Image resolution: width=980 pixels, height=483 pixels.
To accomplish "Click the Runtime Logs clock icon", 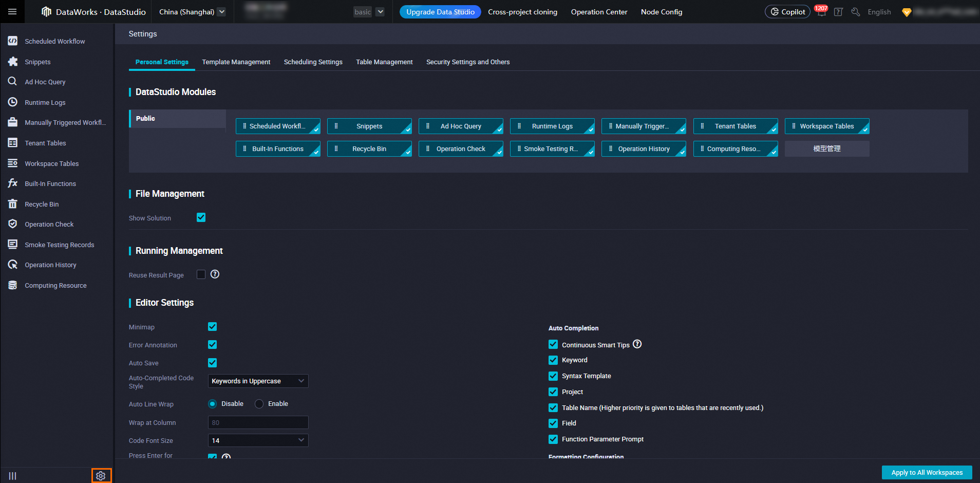I will tap(13, 102).
